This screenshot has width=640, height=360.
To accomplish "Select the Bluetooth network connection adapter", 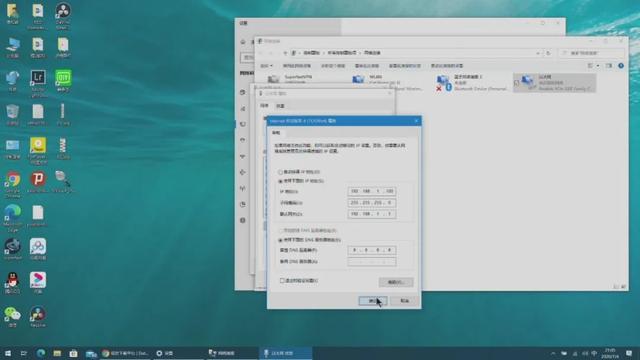I will click(471, 82).
